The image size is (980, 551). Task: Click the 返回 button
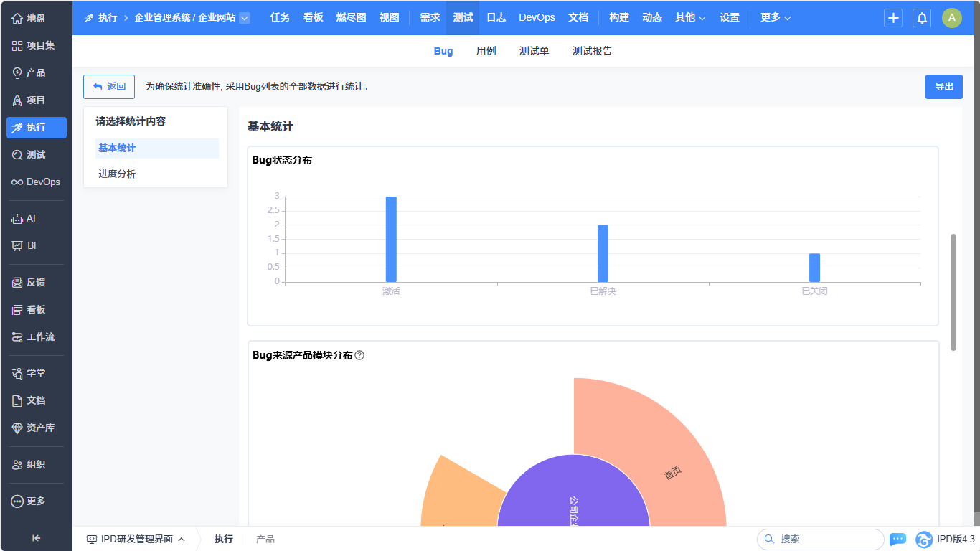[109, 87]
